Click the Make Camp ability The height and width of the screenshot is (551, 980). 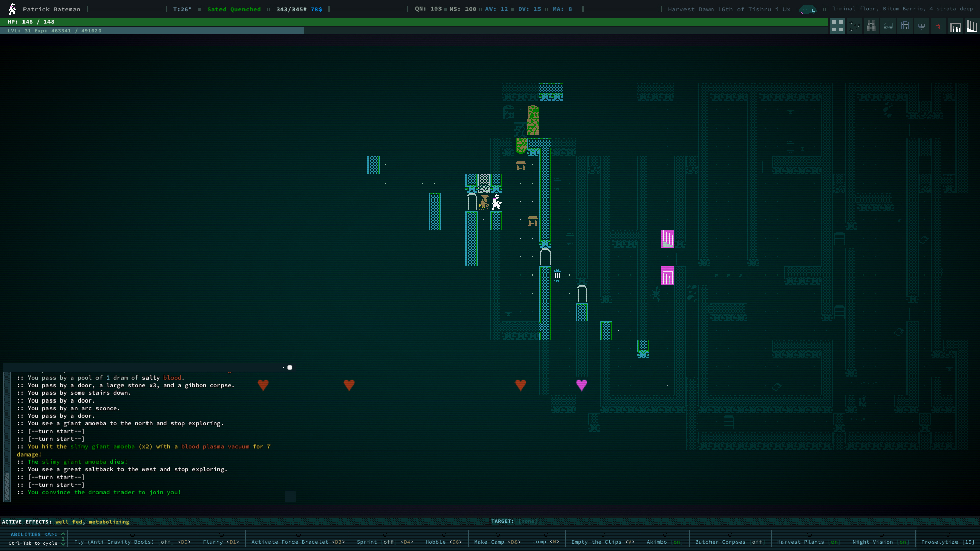497,542
